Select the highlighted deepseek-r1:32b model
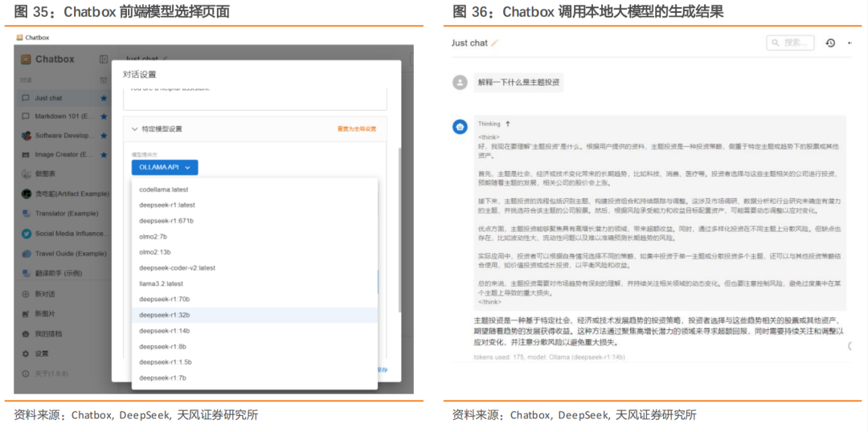868x432 pixels. 255,315
